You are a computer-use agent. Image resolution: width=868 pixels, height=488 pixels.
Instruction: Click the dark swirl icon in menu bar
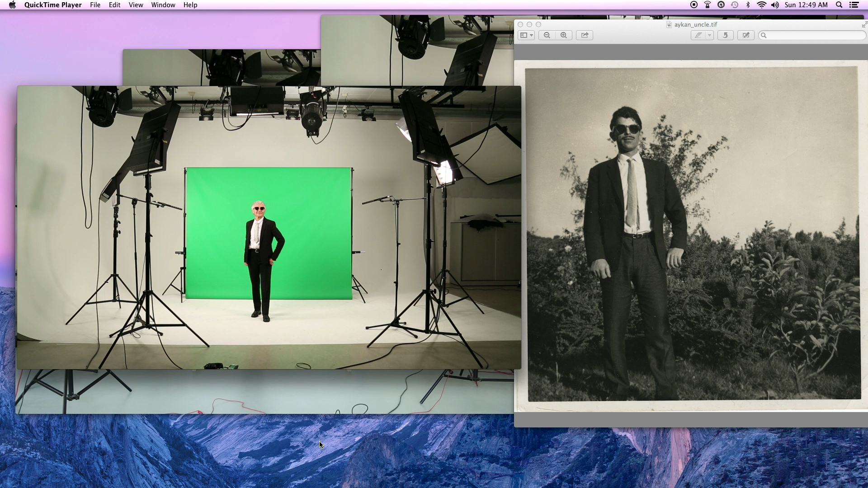click(x=721, y=5)
